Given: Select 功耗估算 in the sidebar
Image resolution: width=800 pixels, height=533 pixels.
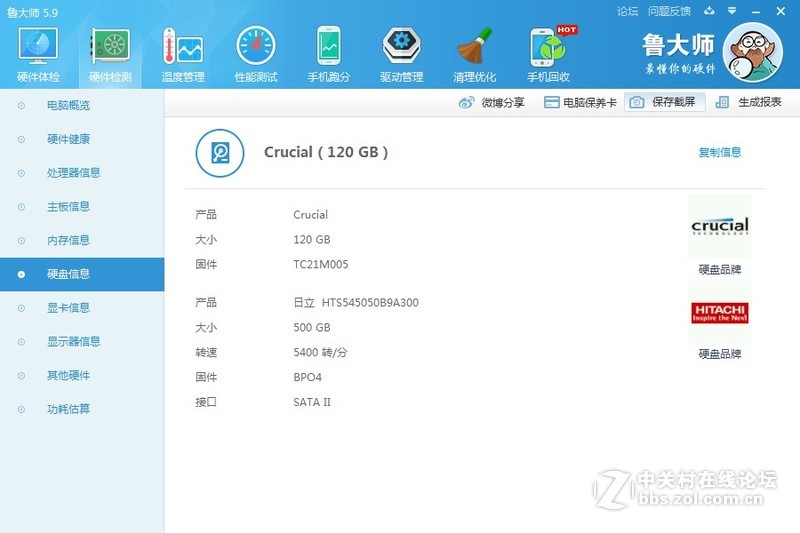Looking at the screenshot, I should click(x=82, y=409).
